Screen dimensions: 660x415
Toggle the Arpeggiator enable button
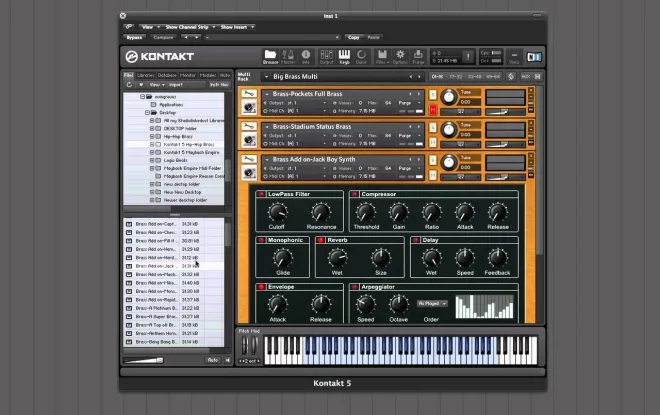tap(354, 287)
